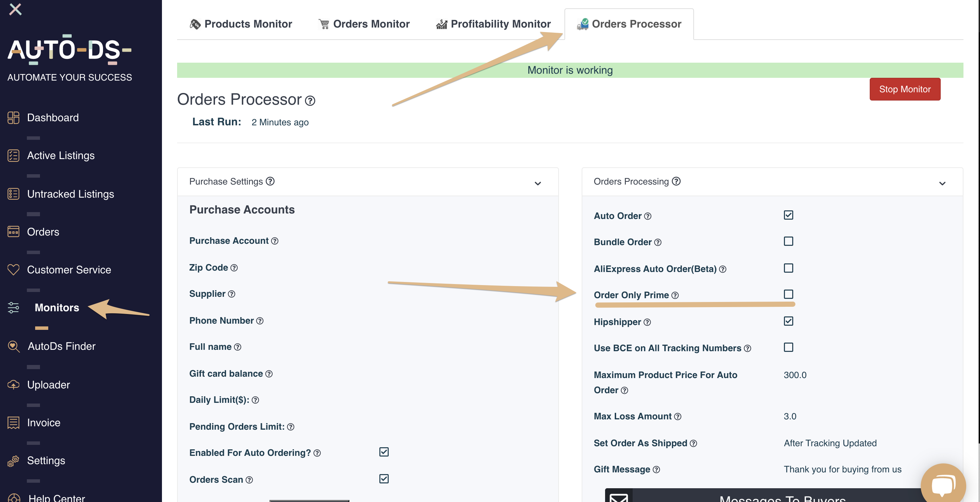
Task: Click the help icon beside Max Loss Amount
Action: pyautogui.click(x=677, y=417)
